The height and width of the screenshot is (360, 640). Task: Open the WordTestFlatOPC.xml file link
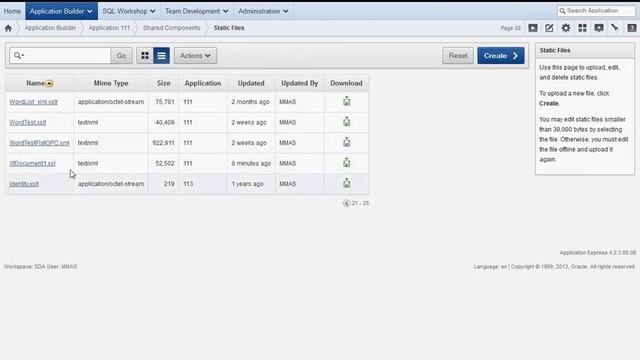click(39, 142)
